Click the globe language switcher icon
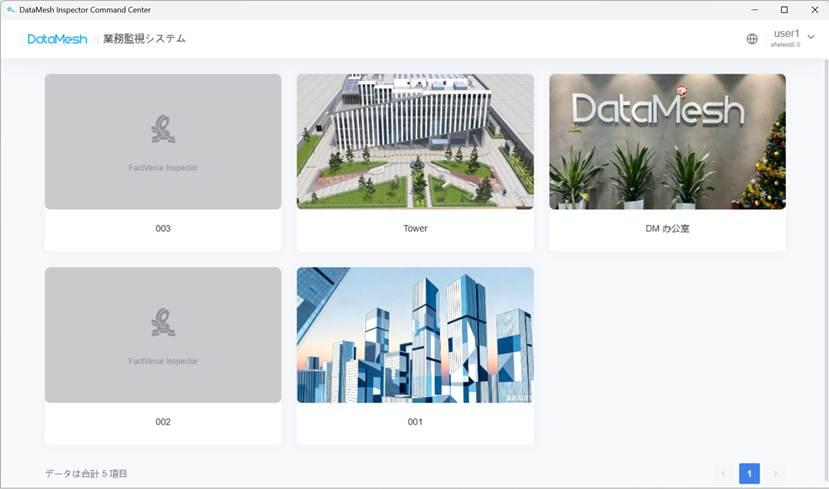The image size is (829, 489). (x=752, y=39)
